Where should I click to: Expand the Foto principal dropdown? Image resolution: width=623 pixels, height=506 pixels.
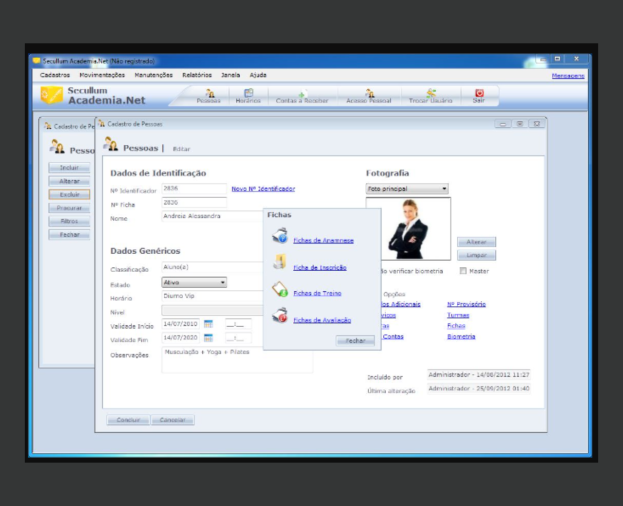click(407, 189)
